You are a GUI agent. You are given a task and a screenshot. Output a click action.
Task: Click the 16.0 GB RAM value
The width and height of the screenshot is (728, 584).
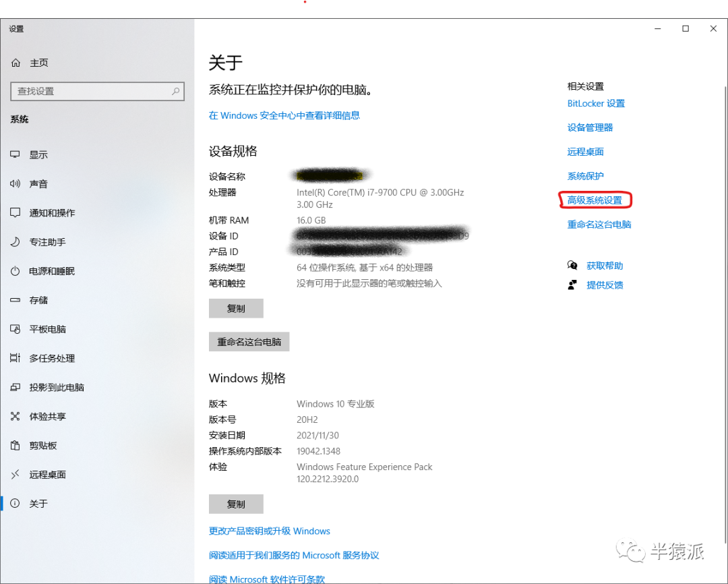click(x=311, y=221)
